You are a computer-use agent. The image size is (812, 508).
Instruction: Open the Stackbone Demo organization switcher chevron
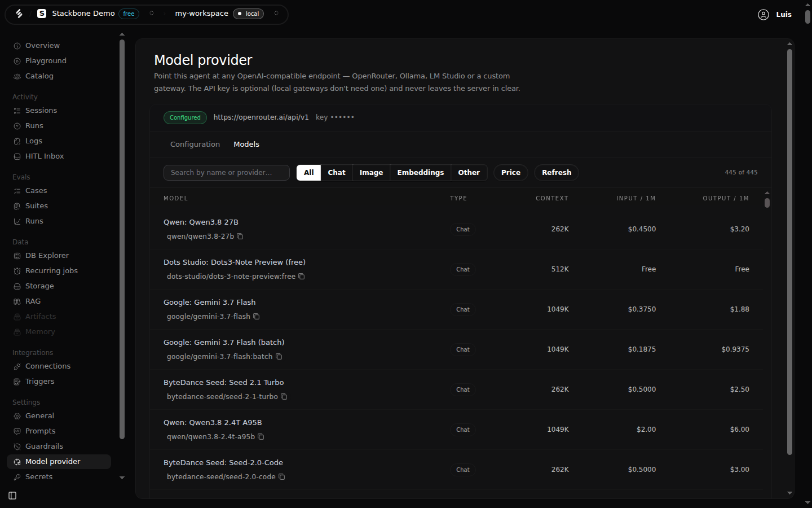(x=152, y=14)
